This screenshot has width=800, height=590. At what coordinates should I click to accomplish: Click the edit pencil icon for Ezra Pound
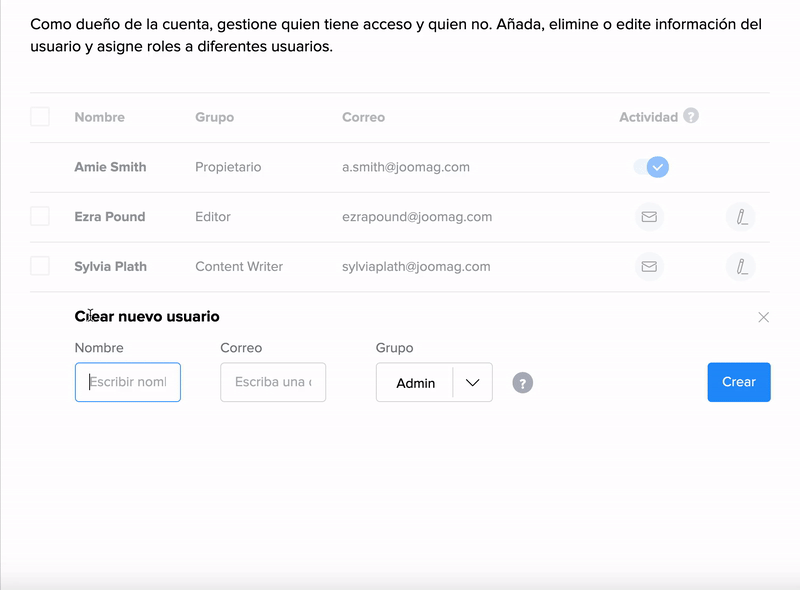(741, 217)
